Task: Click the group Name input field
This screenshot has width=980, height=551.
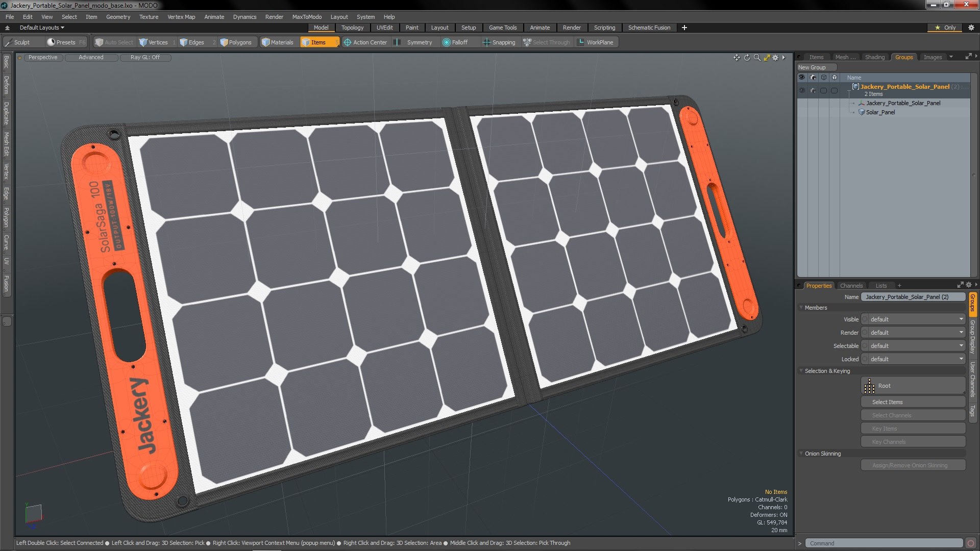Action: point(913,297)
